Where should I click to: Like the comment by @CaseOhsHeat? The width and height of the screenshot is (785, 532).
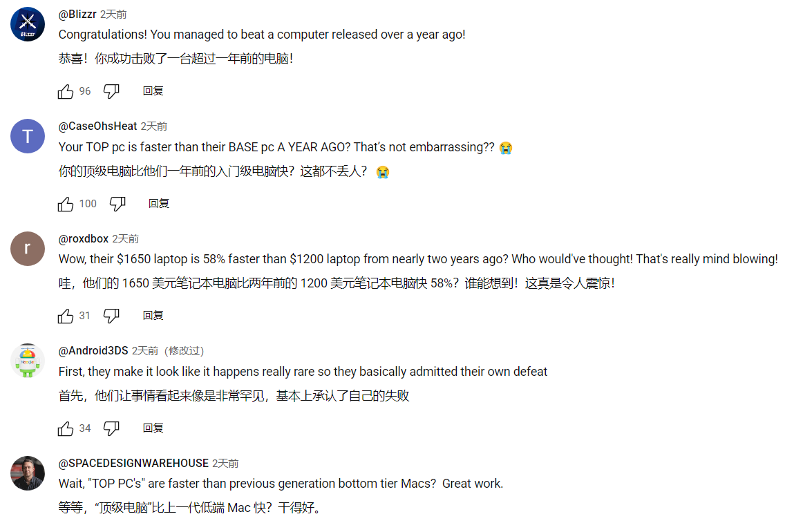[x=66, y=204]
